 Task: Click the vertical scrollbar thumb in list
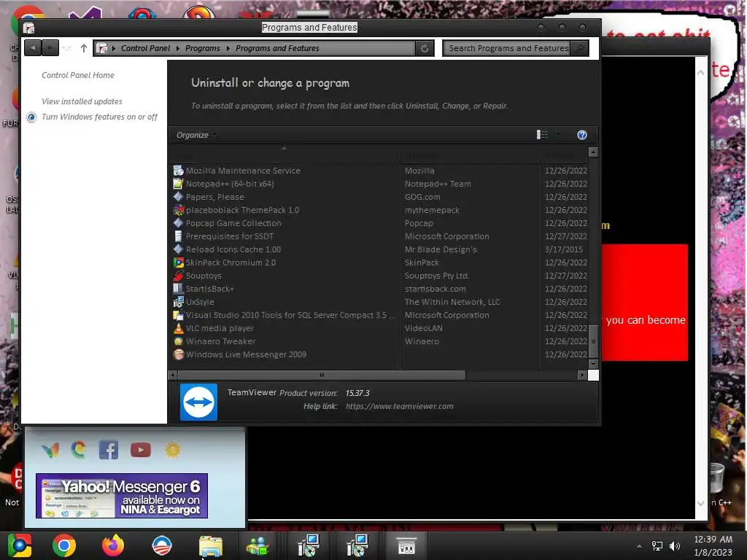pyautogui.click(x=593, y=341)
